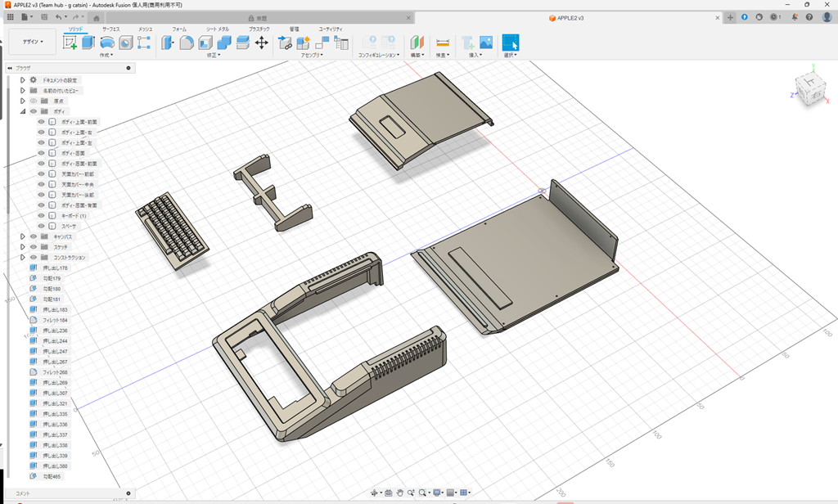838x504 pixels.
Task: Click the Orbit icon in the navigation bar
Action: 375,493
